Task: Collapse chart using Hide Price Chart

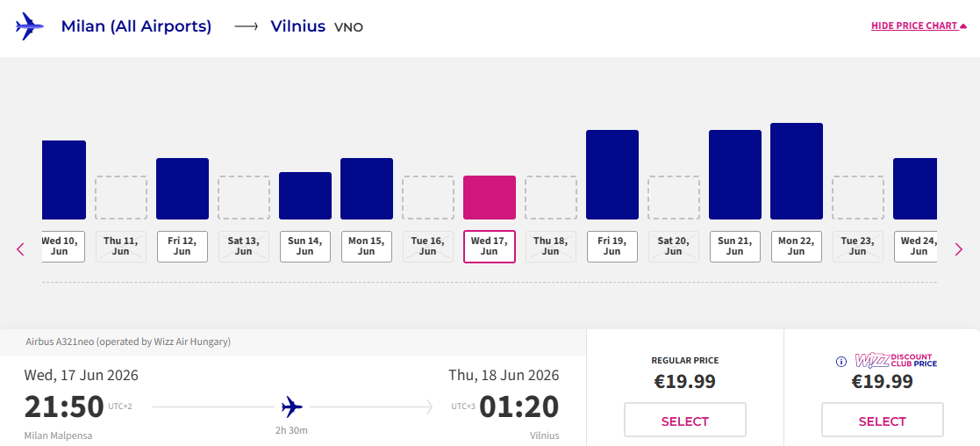Action: (918, 26)
